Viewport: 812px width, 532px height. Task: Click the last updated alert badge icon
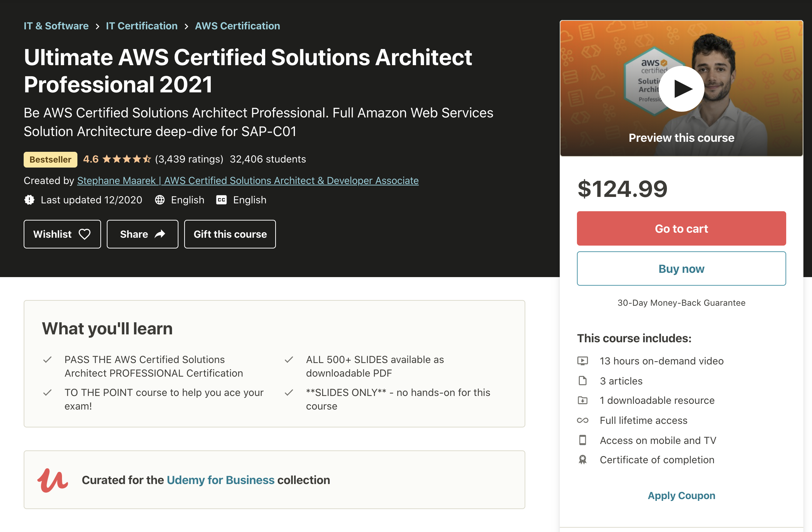click(x=29, y=200)
